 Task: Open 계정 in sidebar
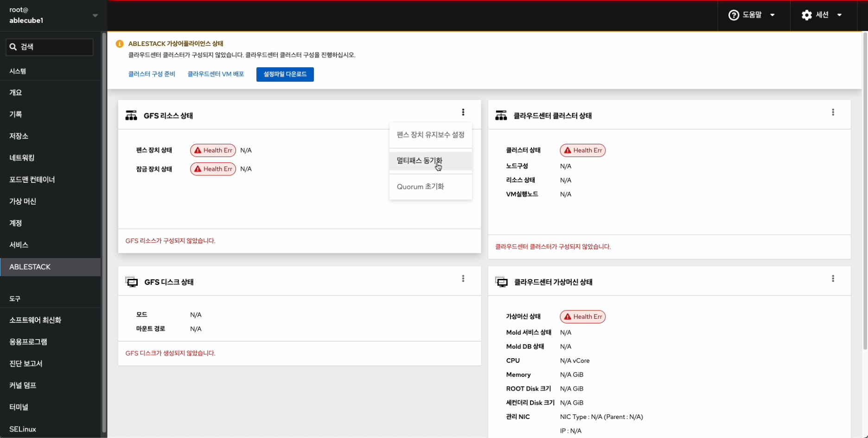50,223
